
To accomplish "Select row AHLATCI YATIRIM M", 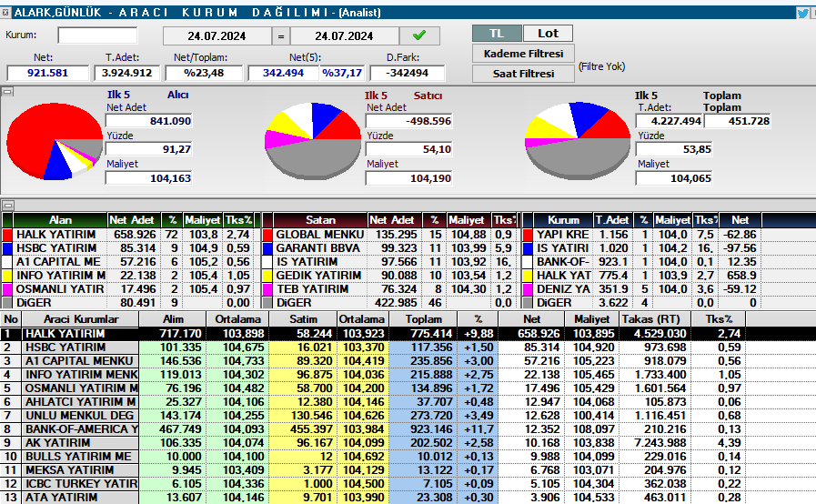I will click(408, 402).
